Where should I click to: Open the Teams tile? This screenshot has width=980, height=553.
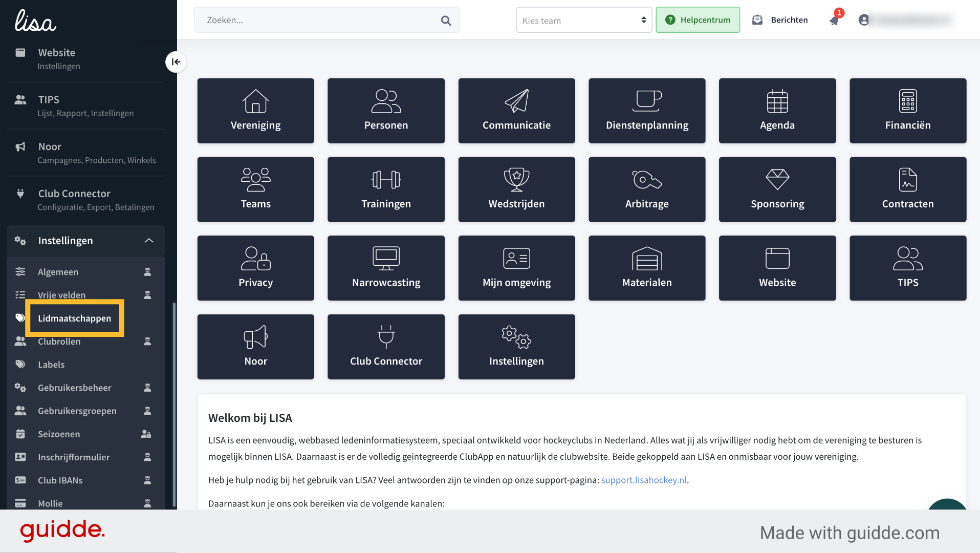click(x=255, y=189)
